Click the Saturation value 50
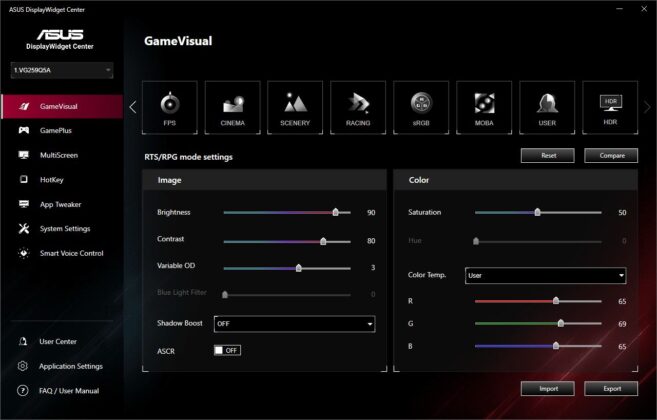 (x=622, y=213)
